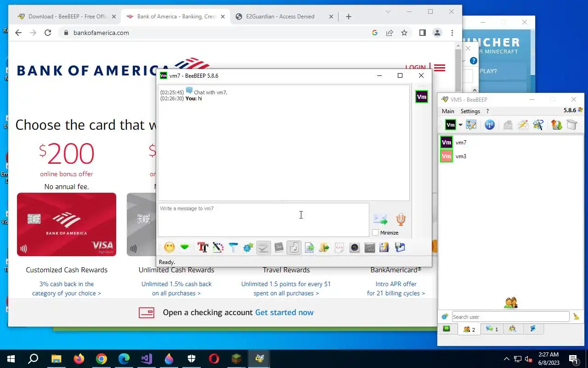The image size is (588, 368).
Task: Open the chat font selector icon
Action: (203, 247)
